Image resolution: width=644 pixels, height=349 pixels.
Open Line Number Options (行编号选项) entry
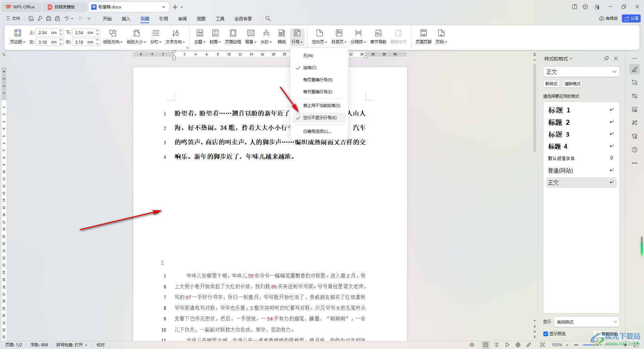(x=319, y=132)
